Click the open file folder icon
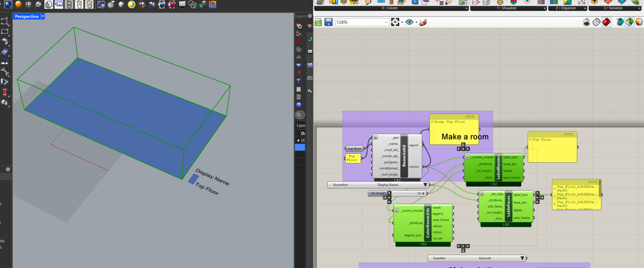 [318, 22]
